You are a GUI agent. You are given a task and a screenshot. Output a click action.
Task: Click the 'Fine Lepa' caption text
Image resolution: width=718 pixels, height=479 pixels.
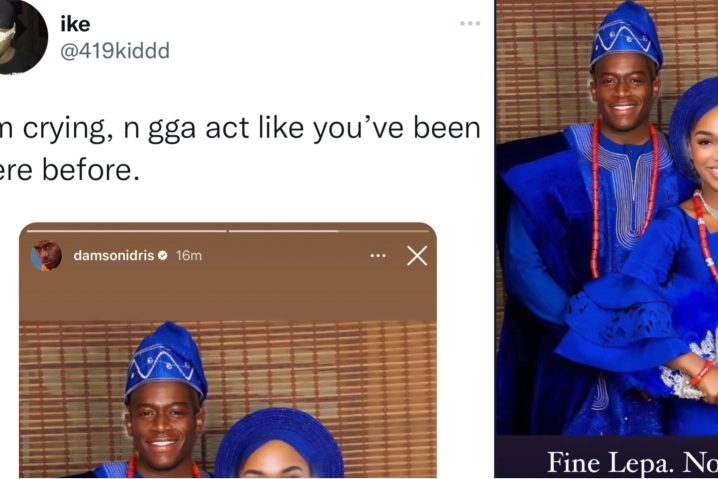coord(608,462)
